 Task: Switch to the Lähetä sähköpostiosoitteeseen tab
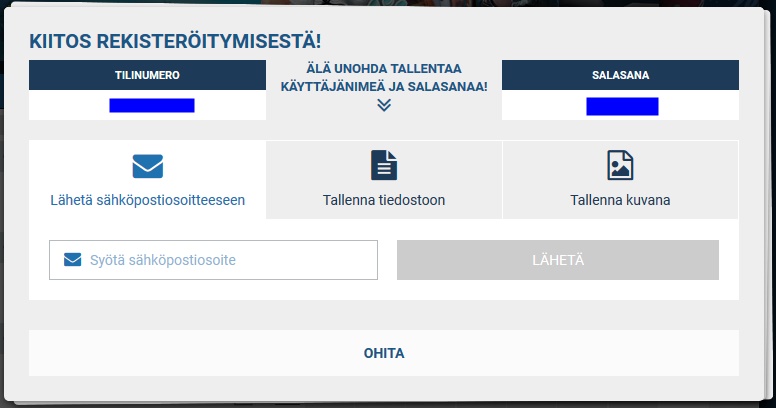point(147,180)
